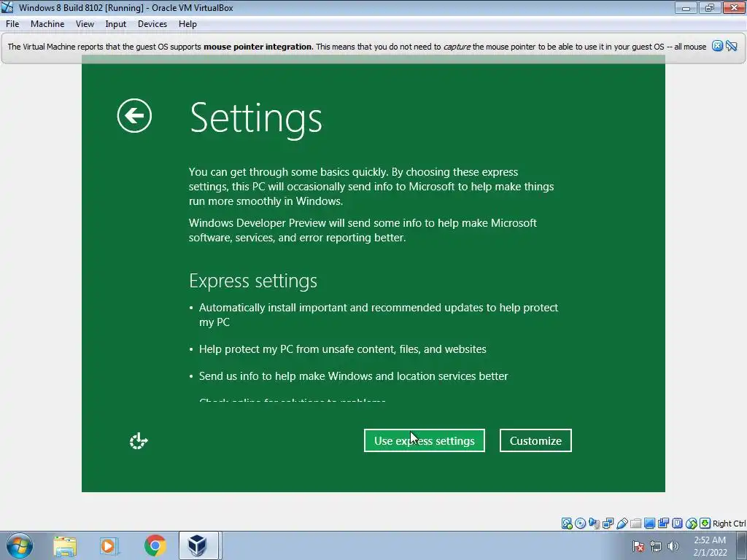The image size is (747, 560).
Task: Open the Machine menu
Action: coord(47,24)
